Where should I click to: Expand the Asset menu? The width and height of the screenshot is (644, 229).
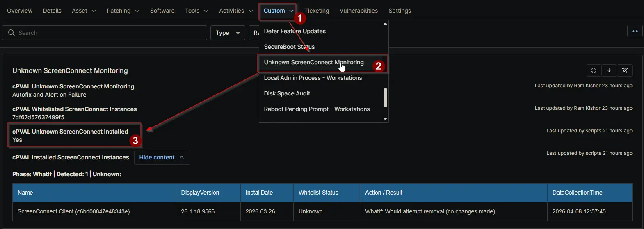click(x=84, y=11)
